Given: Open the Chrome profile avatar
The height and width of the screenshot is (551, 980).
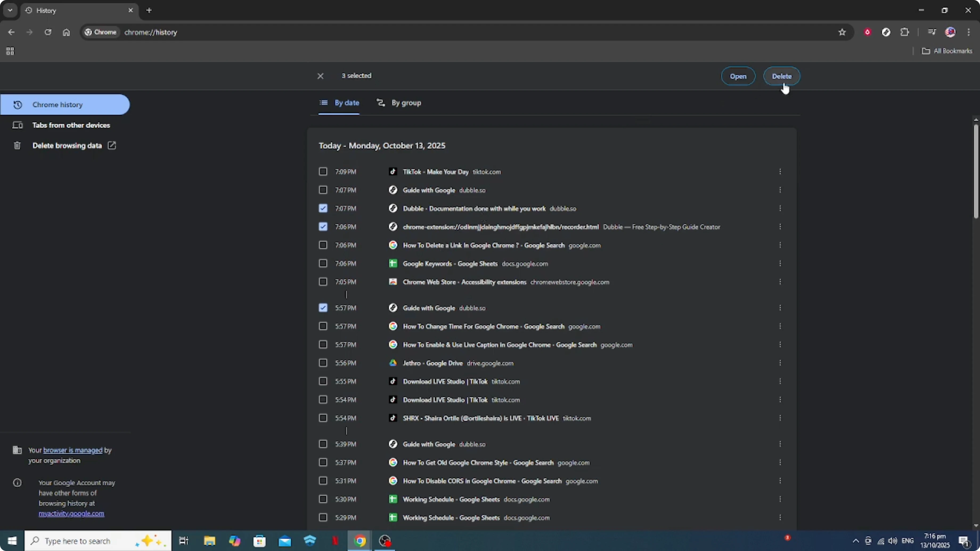Looking at the screenshot, I should pyautogui.click(x=950, y=32).
